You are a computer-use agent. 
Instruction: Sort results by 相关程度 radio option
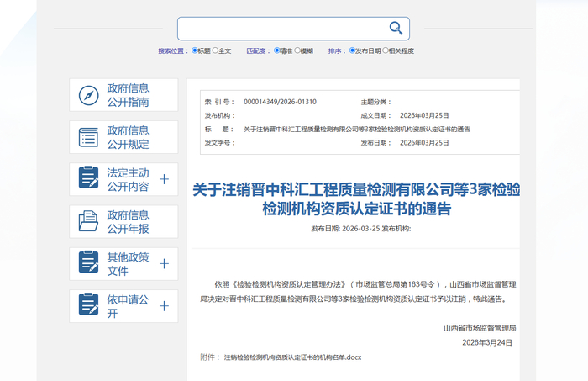tap(385, 50)
